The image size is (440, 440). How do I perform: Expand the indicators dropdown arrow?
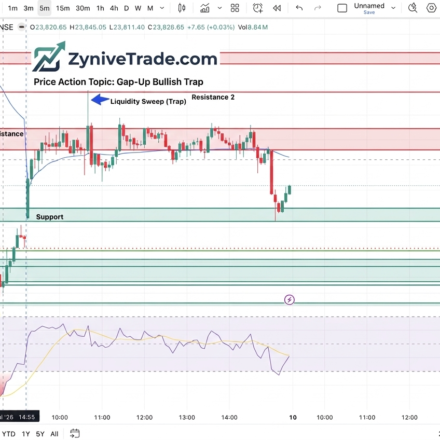point(220,8)
